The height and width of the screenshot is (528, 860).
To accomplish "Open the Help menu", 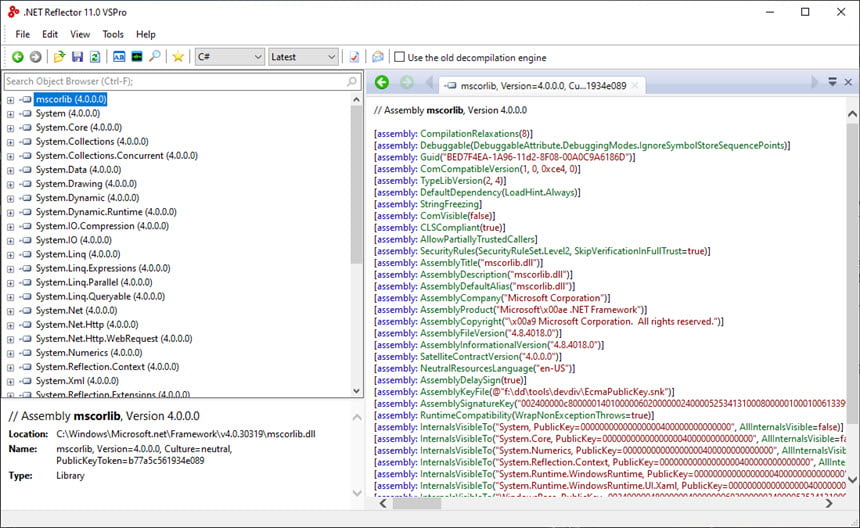I will pos(146,34).
